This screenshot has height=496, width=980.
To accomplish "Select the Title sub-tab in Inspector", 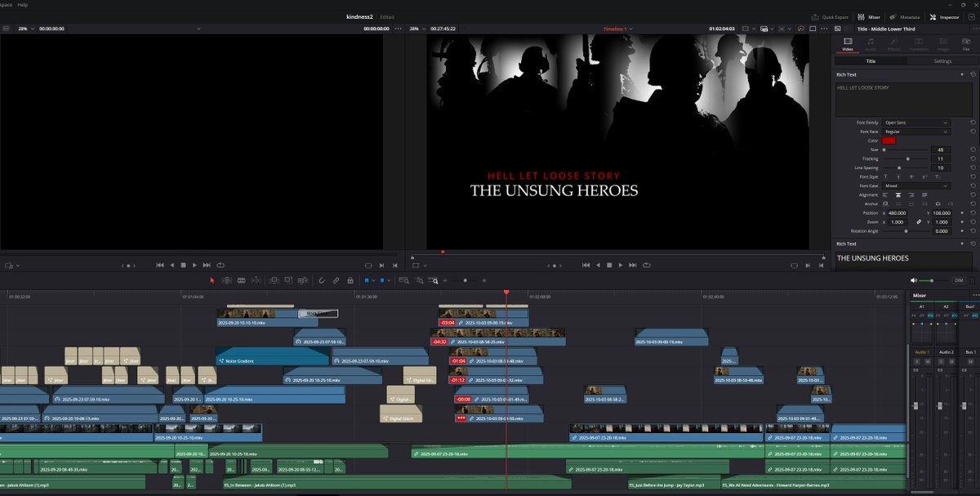I will pos(871,61).
